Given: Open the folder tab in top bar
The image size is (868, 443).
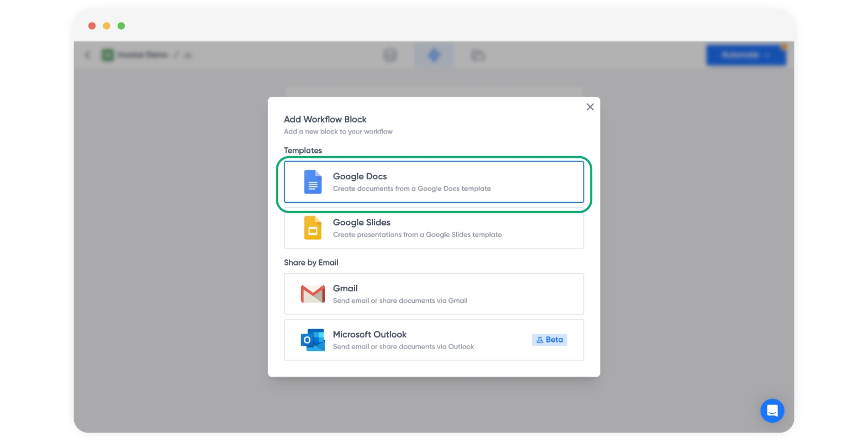Looking at the screenshot, I should (478, 55).
